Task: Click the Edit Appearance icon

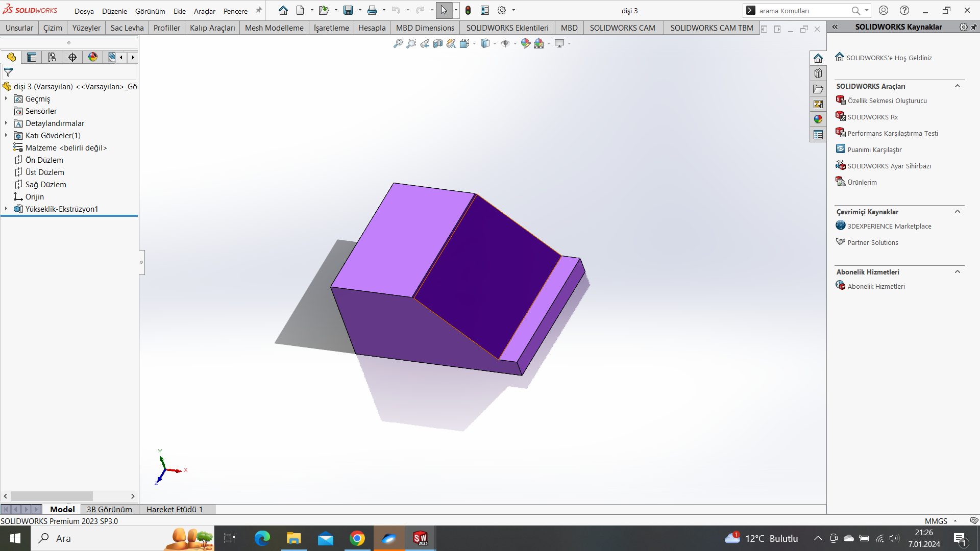Action: tap(525, 44)
